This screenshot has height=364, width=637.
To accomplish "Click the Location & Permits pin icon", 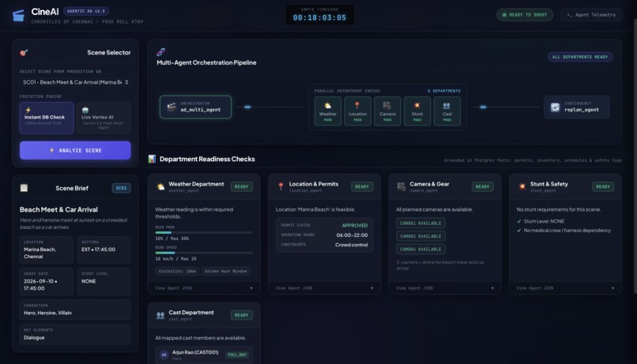I will click(281, 186).
